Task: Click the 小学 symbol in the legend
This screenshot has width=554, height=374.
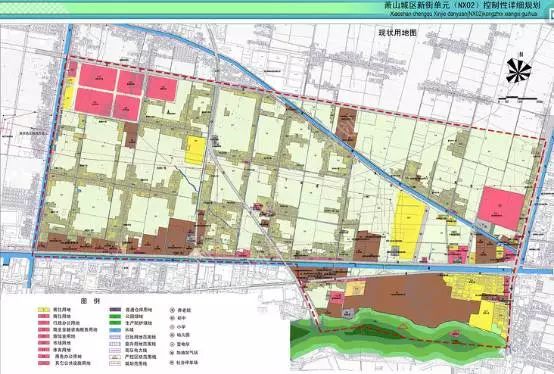Action: [172, 327]
